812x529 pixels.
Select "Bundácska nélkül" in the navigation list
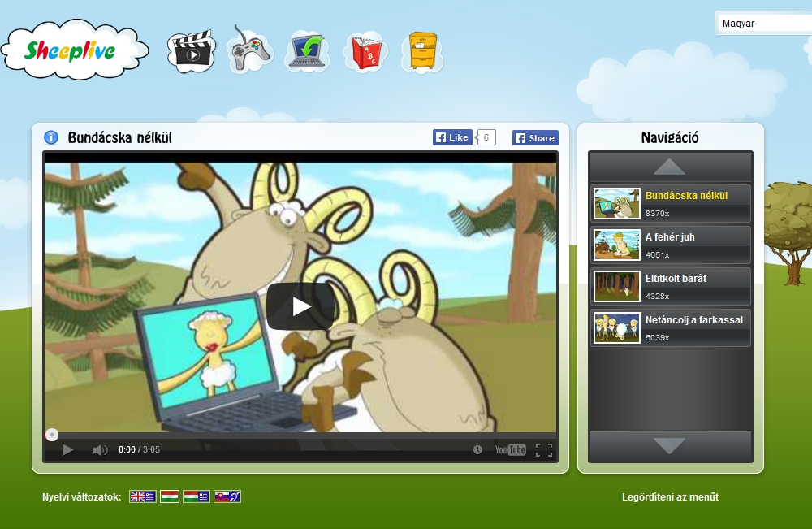click(671, 204)
